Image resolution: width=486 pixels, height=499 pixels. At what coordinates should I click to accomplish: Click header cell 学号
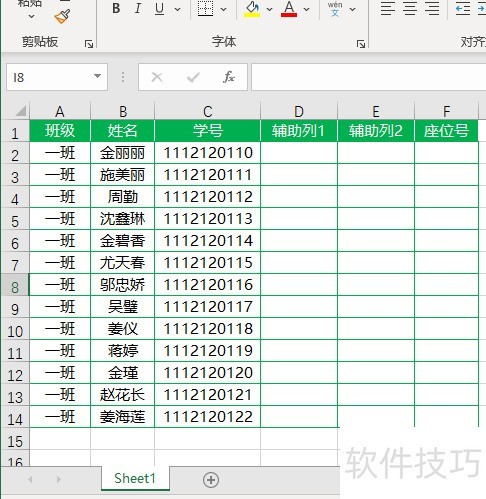tap(207, 131)
